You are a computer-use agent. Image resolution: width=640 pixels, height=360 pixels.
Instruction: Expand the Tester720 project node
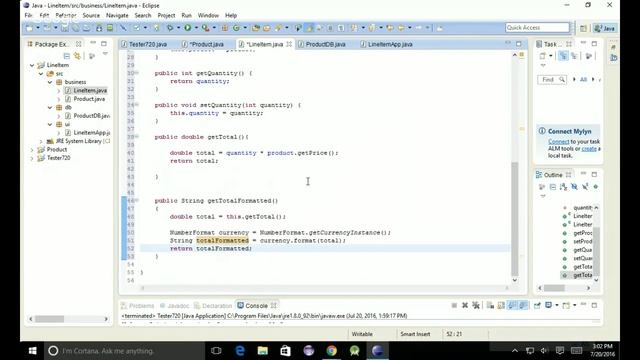32,158
